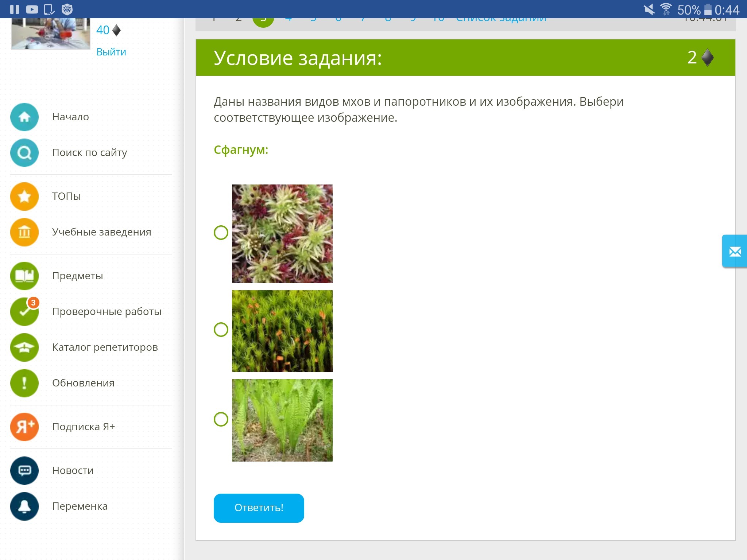This screenshot has width=747, height=560.
Task: Click the 40 points score link
Action: (103, 30)
